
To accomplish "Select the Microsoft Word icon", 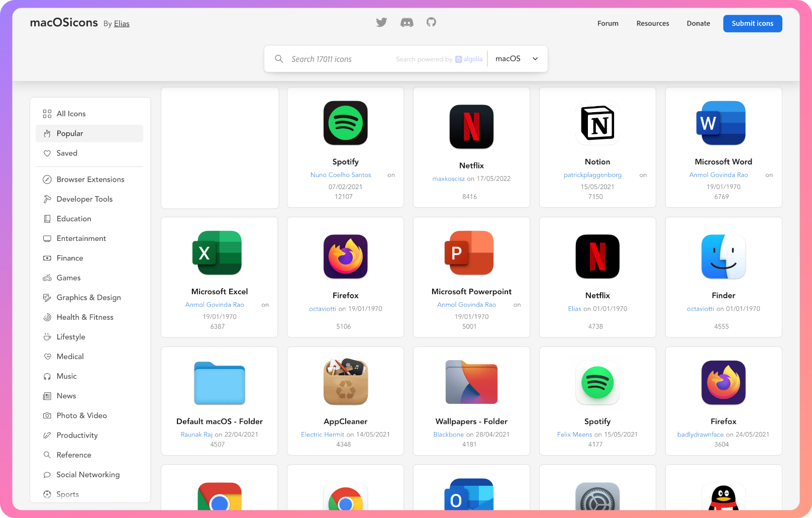I will coord(721,123).
